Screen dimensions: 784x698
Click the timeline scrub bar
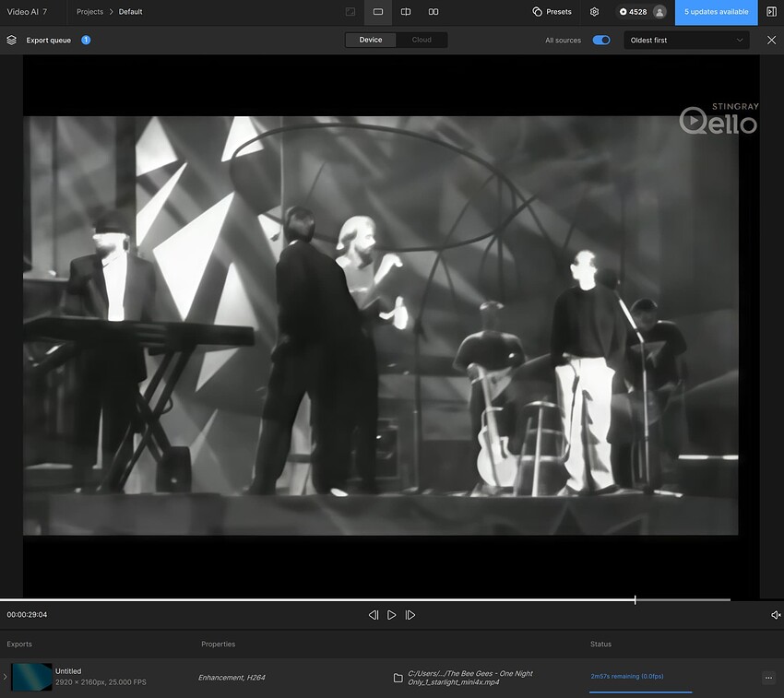[x=365, y=599]
